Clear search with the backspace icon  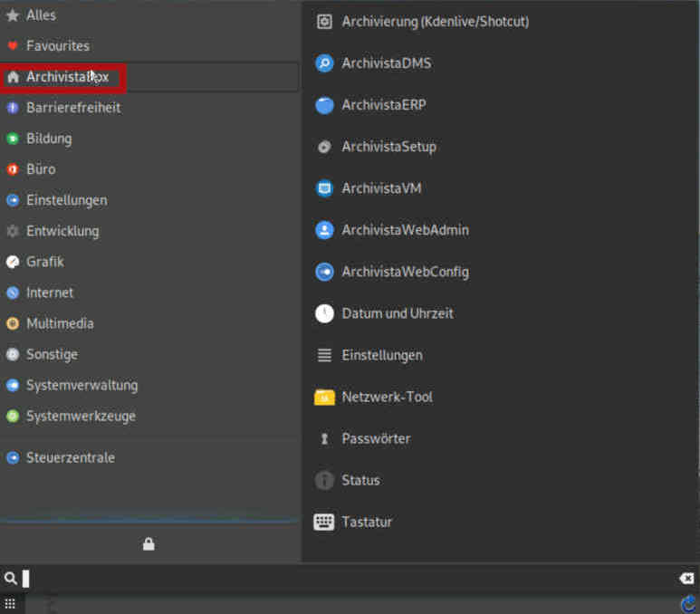686,579
